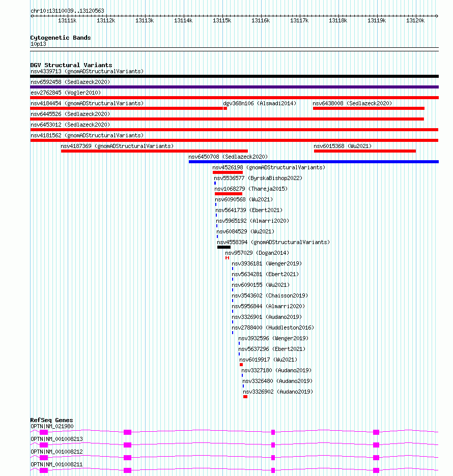Click OPTN|NM_001008212 transcript label

56,452
